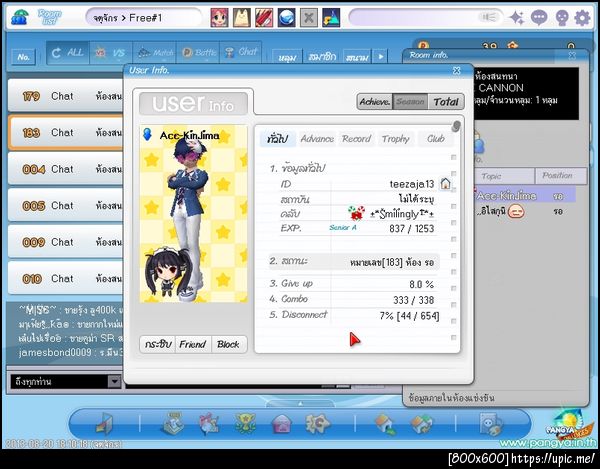Screen dimensions: 600x469
Task: Select room 004 Chat row
Action: [65, 169]
